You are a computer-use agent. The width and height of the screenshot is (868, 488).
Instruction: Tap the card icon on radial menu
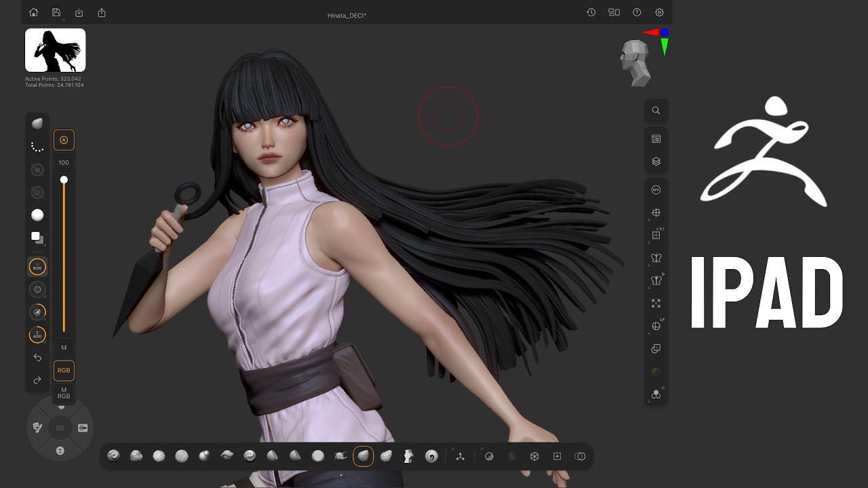pos(83,428)
